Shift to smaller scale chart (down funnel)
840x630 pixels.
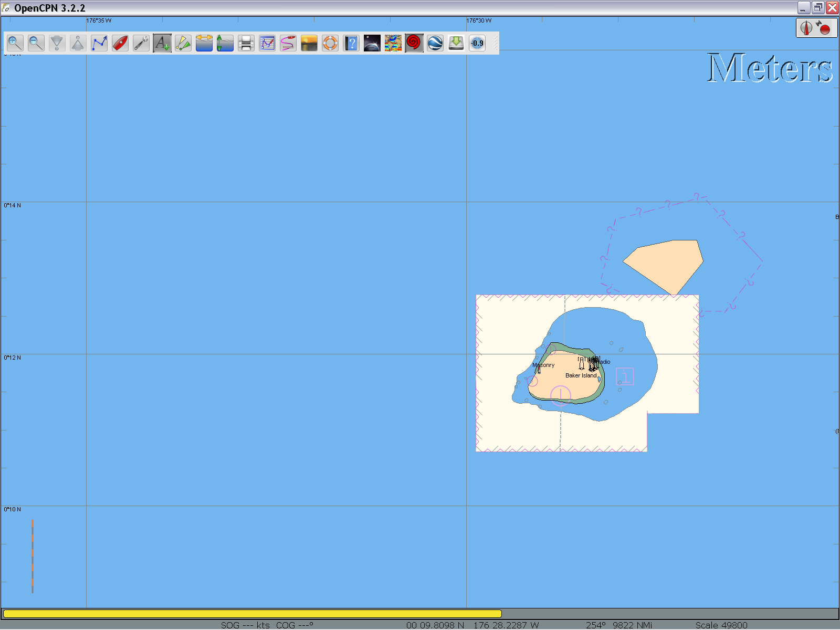coord(57,43)
